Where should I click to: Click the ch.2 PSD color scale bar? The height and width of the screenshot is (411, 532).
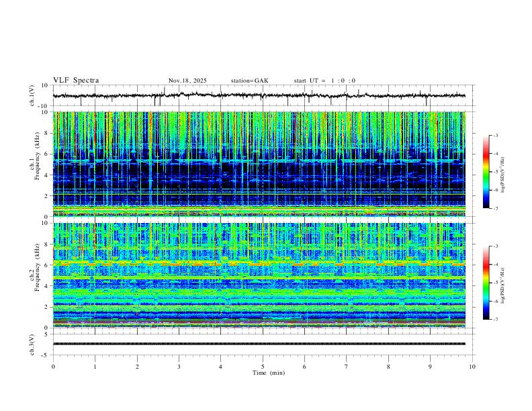(486, 283)
